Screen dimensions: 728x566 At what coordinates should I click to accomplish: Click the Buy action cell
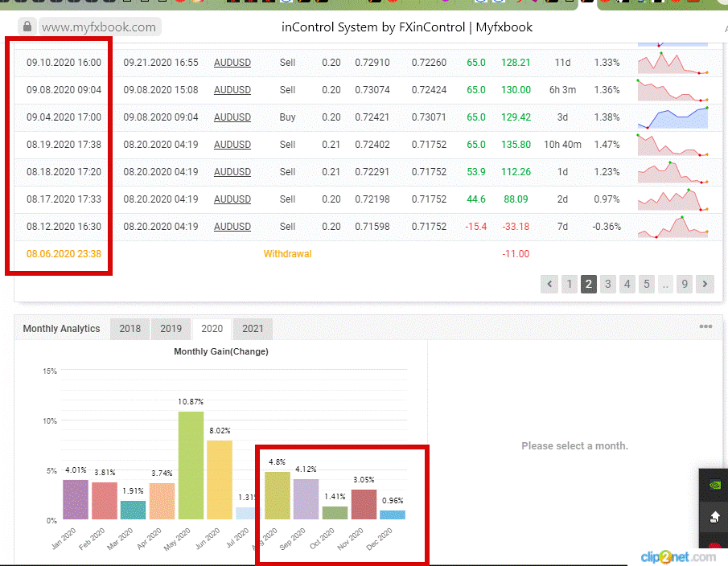tap(287, 117)
